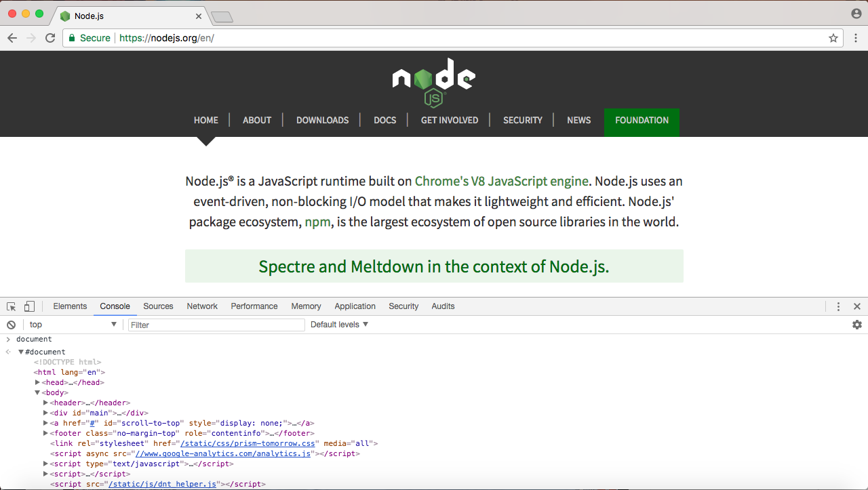Select the Console tab

coord(115,306)
